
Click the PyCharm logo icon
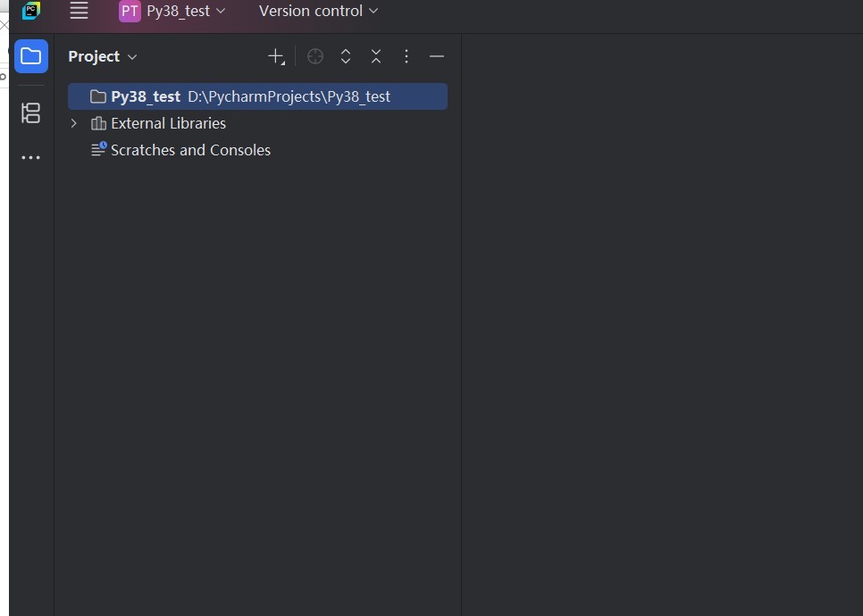coord(31,11)
